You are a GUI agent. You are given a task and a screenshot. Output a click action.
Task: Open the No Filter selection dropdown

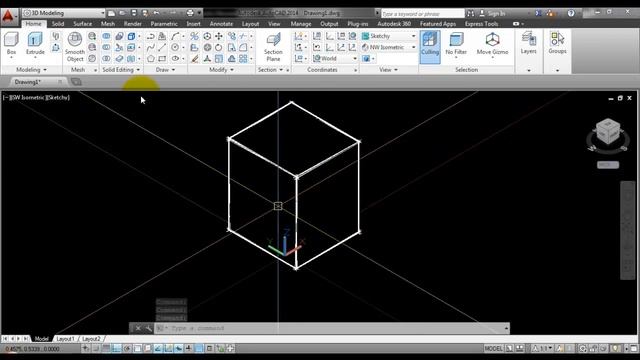coord(456,45)
